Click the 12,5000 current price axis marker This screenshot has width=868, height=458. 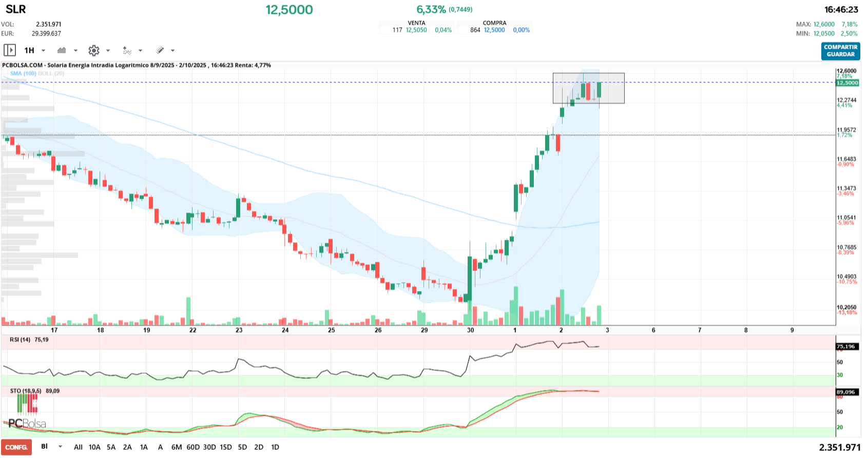847,83
